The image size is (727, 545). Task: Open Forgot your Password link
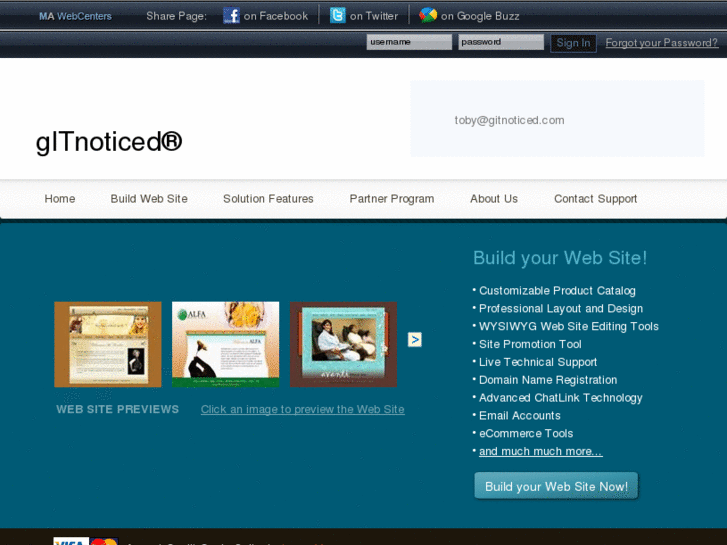662,43
